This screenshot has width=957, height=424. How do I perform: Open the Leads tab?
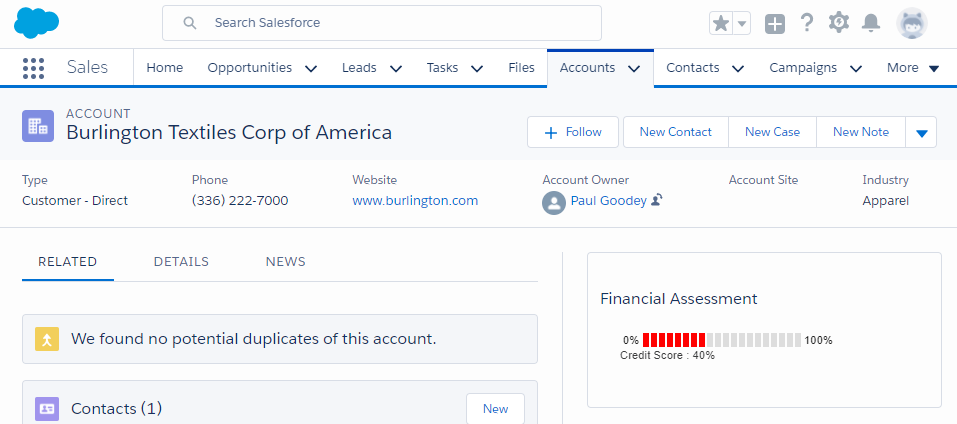[359, 68]
